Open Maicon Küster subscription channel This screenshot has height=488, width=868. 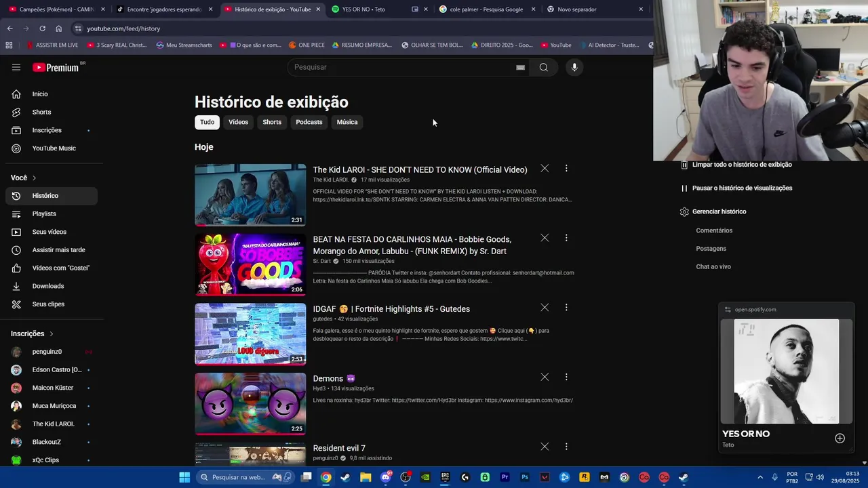coord(52,388)
